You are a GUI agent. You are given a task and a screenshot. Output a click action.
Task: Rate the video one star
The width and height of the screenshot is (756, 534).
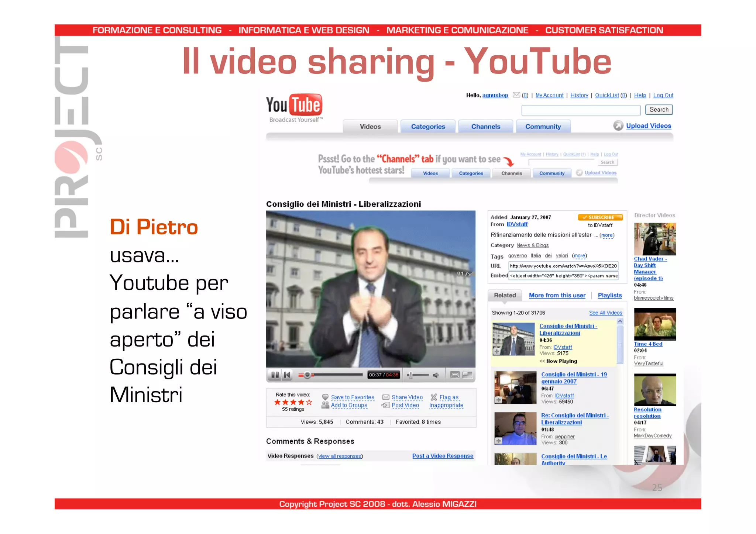278,402
